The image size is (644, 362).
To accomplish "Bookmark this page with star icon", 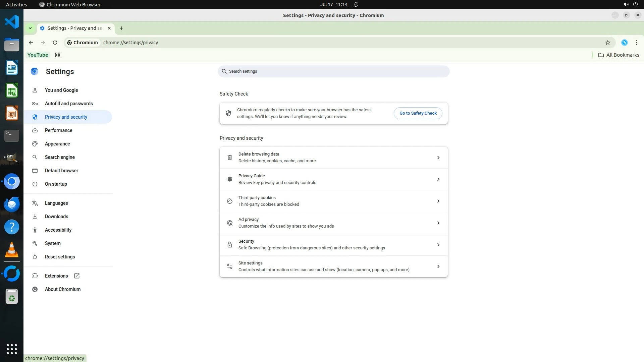I will point(607,43).
